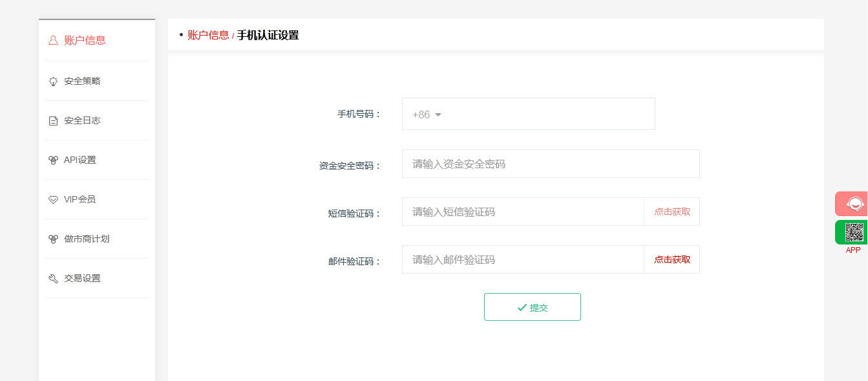Click the checkmark icon on 提交 button
The height and width of the screenshot is (381, 868).
[x=522, y=308]
